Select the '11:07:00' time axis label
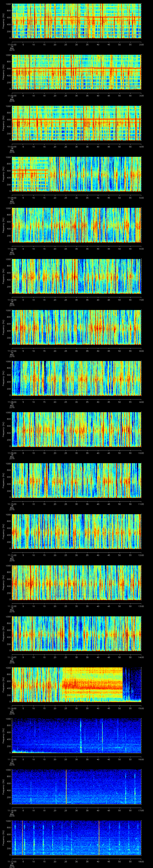The image size is (153, 868). pos(12,351)
